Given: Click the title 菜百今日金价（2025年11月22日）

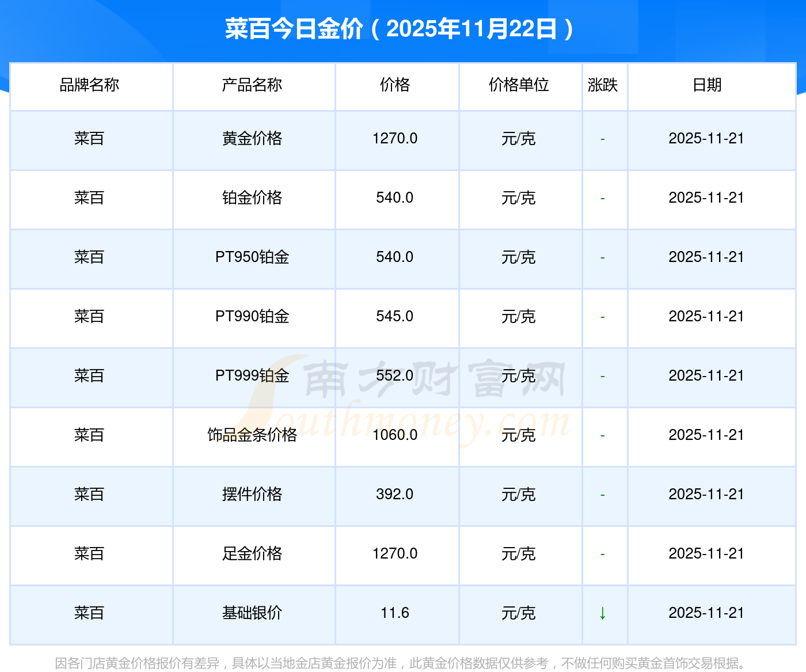Looking at the screenshot, I should pyautogui.click(x=400, y=29).
